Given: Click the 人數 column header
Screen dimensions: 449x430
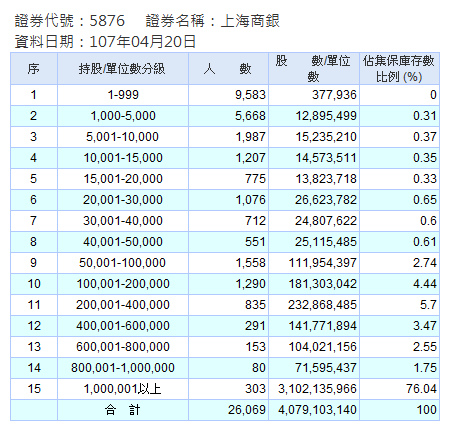Looking at the screenshot, I should [228, 69].
